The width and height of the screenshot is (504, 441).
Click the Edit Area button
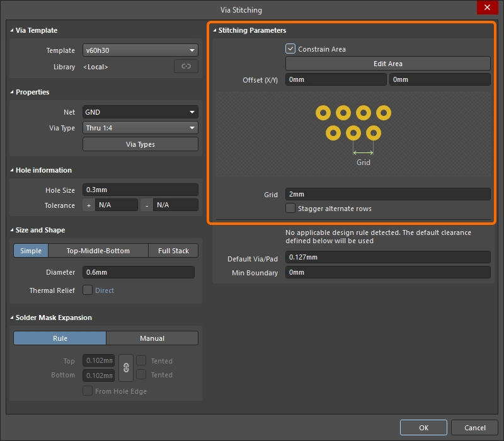(x=387, y=64)
